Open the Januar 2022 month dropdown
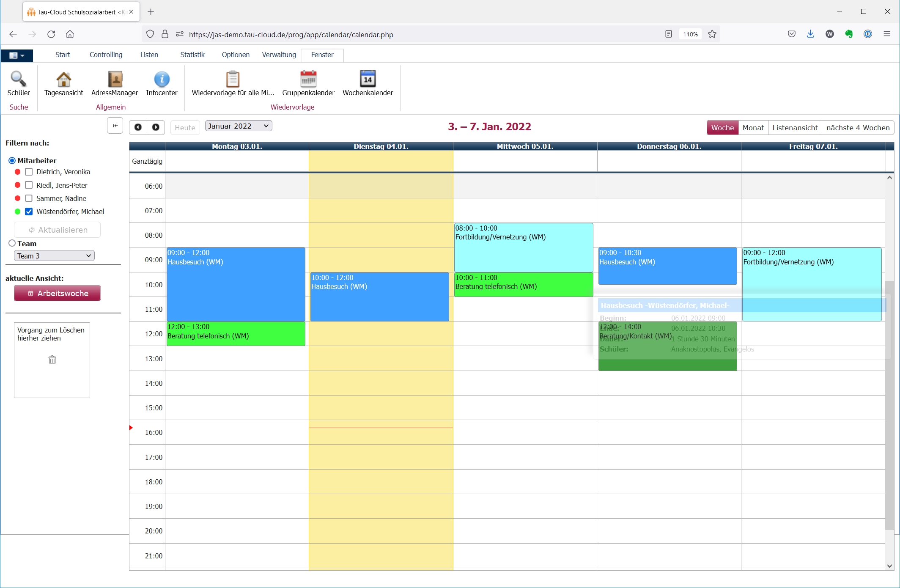Screen dimensions: 900x588 point(238,126)
